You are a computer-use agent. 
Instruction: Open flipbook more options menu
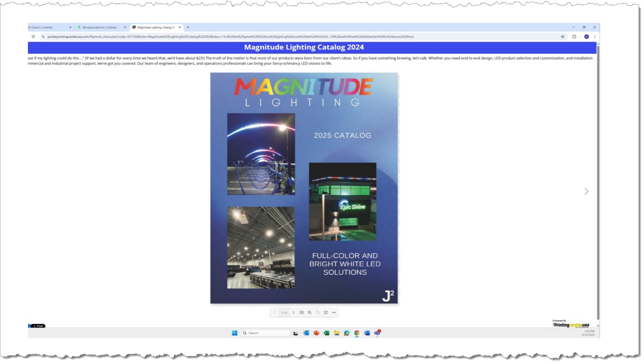334,313
